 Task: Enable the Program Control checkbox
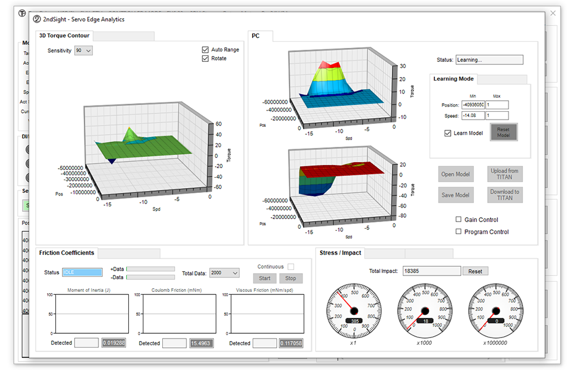459,232
